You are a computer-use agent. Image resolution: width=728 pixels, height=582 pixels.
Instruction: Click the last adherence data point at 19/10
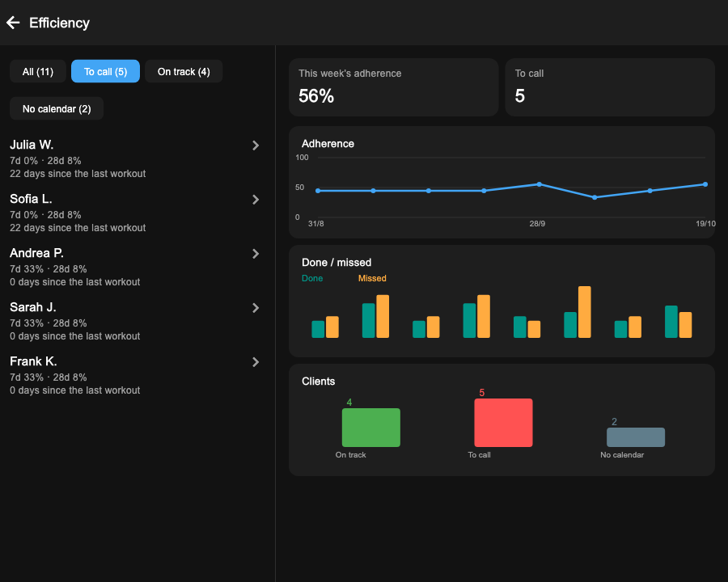coord(705,184)
